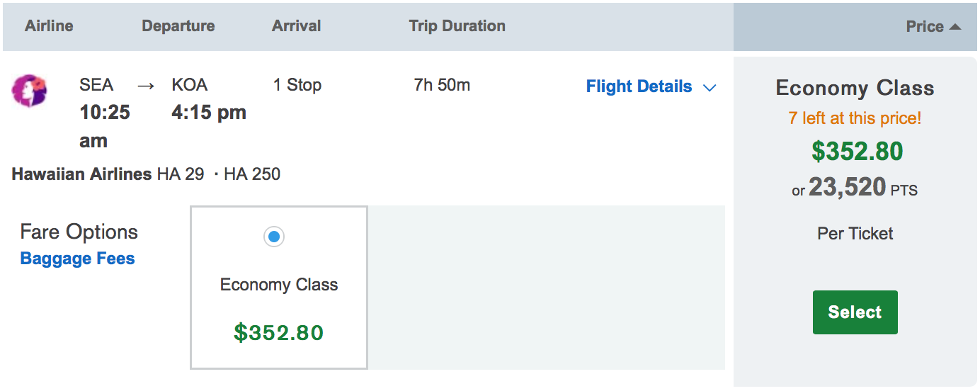Click the Arrival column header
This screenshot has height=391, width=980.
tap(296, 26)
